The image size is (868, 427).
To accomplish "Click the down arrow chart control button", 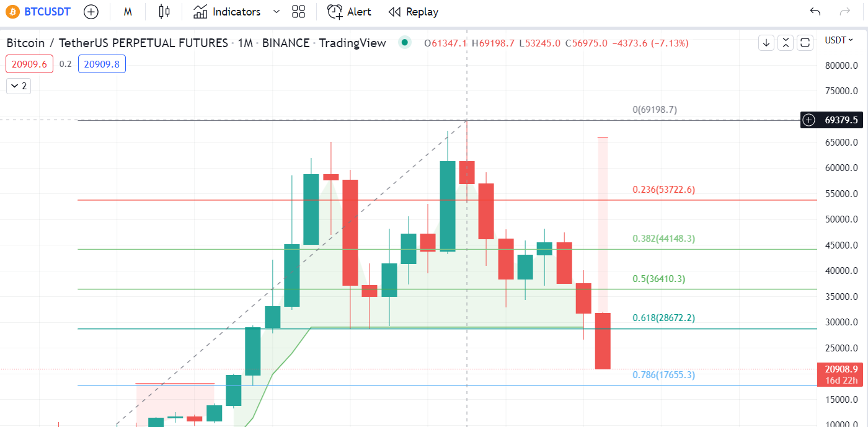I will pos(766,43).
